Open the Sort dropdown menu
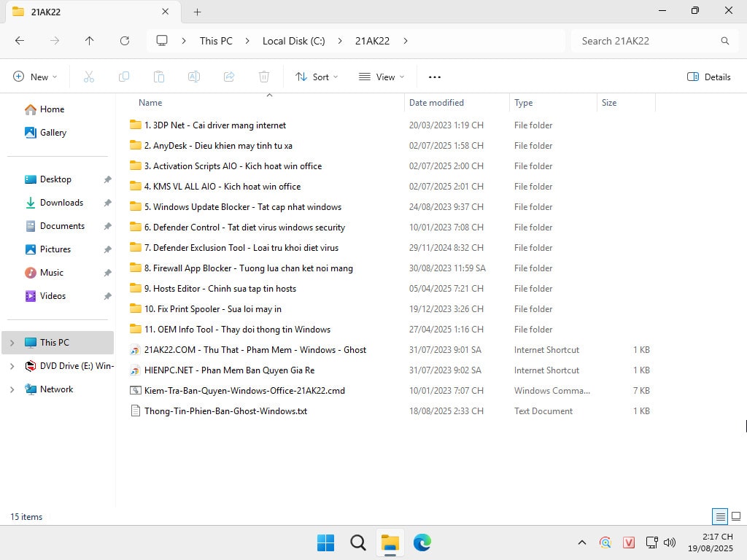This screenshot has height=560, width=747. [x=317, y=77]
